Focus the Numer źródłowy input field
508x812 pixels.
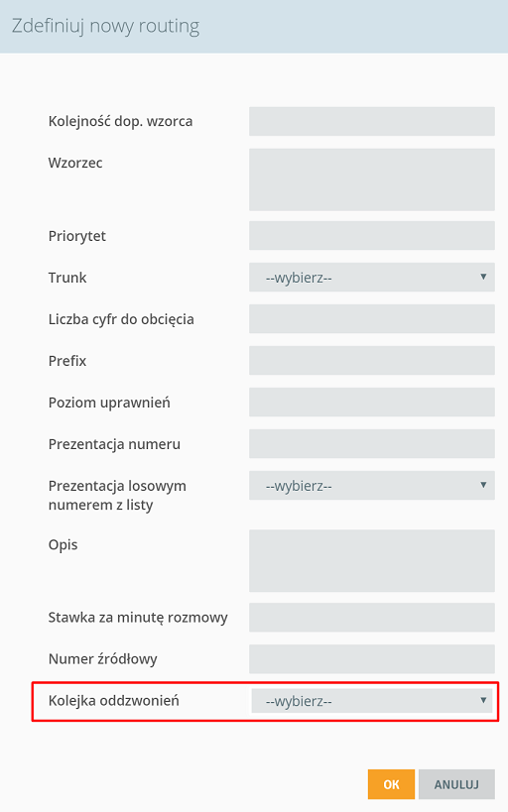click(x=372, y=658)
